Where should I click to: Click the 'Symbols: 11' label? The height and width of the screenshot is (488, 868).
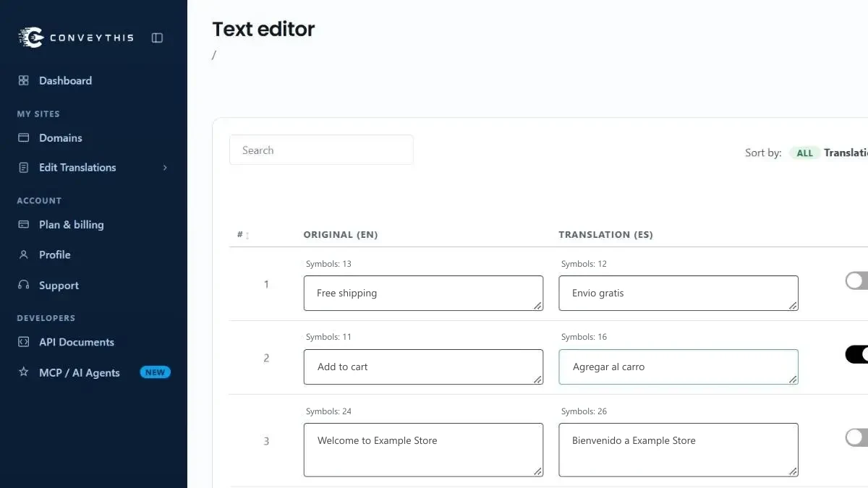[328, 337]
